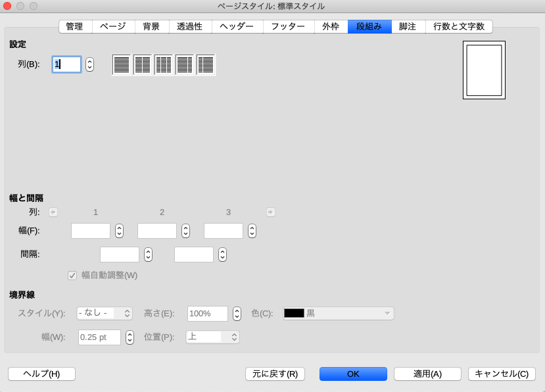Close the ページスタイル dialog with the red button
Image resolution: width=545 pixels, height=392 pixels.
7,6
